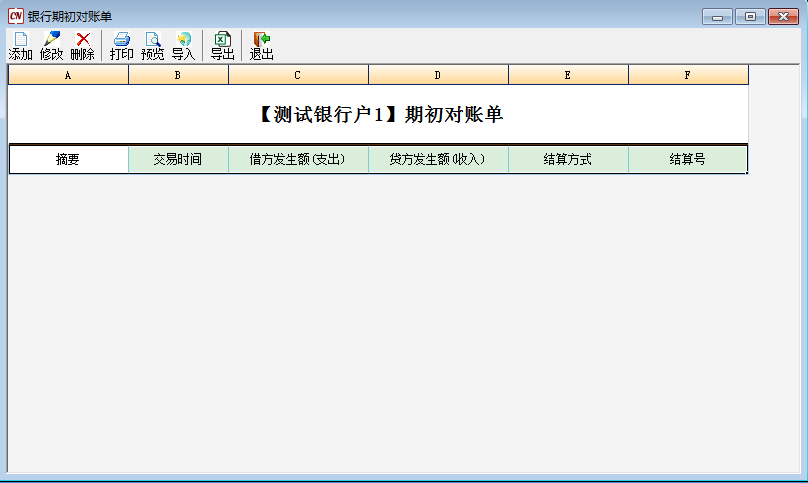The height and width of the screenshot is (483, 808).
Task: Click the report title 期初对账单
Action: (x=379, y=115)
